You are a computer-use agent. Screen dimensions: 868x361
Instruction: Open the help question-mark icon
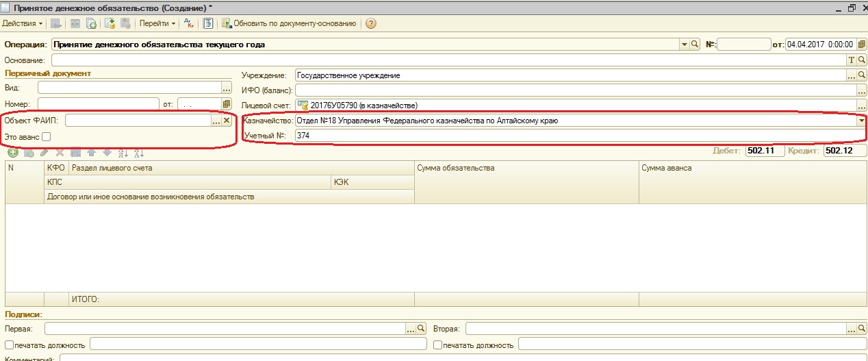pyautogui.click(x=370, y=23)
